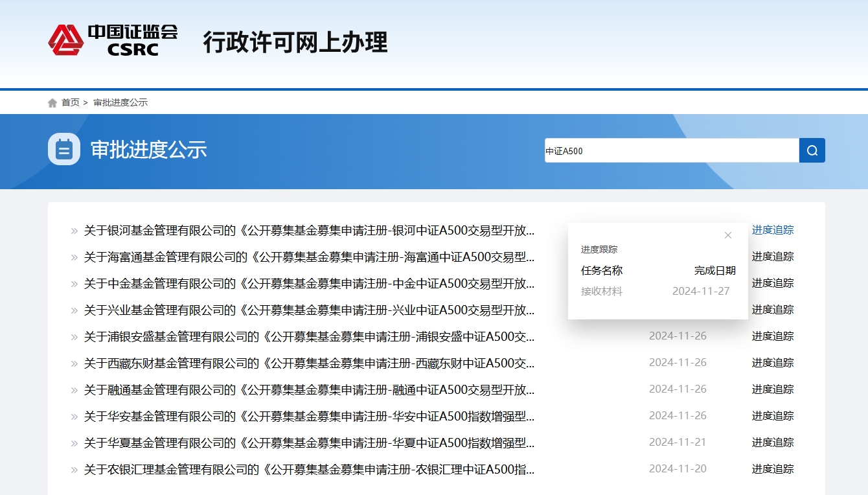Click the 行政许可网上办理 header title
The image size is (868, 495).
295,42
